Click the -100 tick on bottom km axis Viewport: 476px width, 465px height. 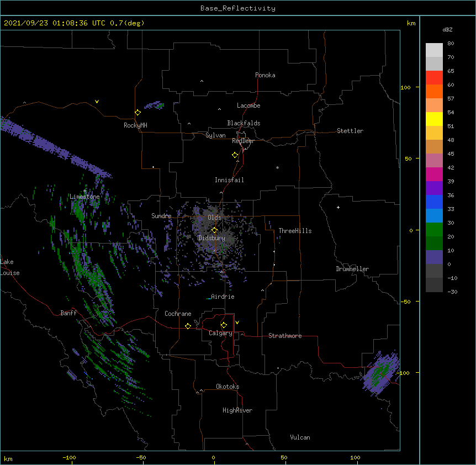69,457
